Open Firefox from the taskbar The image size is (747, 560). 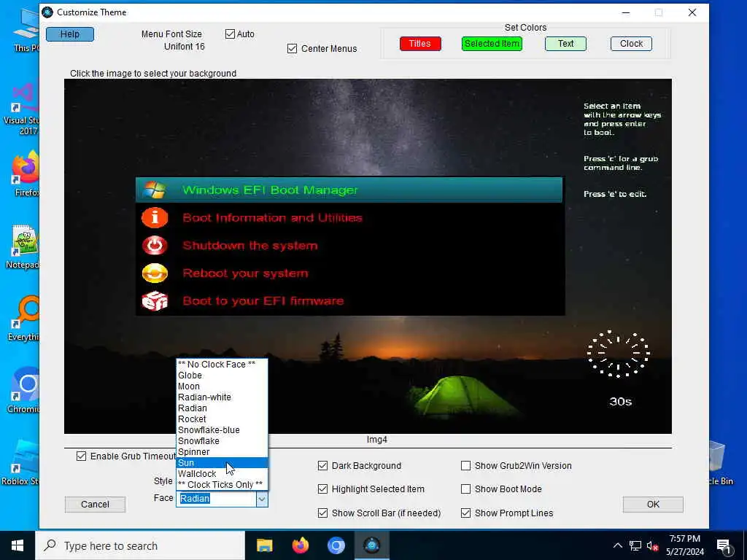pyautogui.click(x=300, y=545)
